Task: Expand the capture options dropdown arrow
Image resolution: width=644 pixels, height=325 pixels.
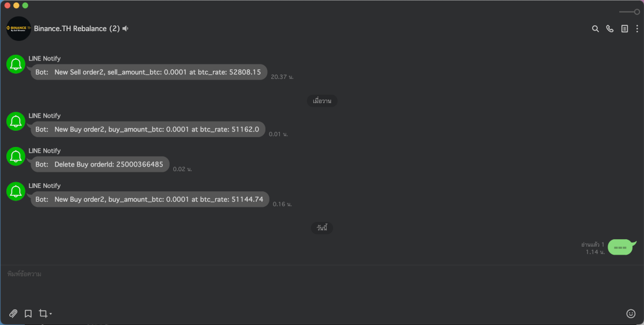Action: click(x=51, y=314)
